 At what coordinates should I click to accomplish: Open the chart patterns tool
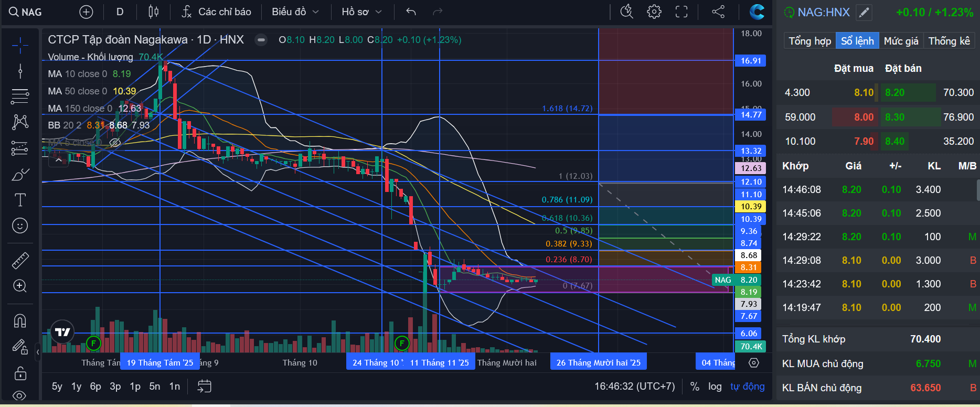(x=20, y=122)
